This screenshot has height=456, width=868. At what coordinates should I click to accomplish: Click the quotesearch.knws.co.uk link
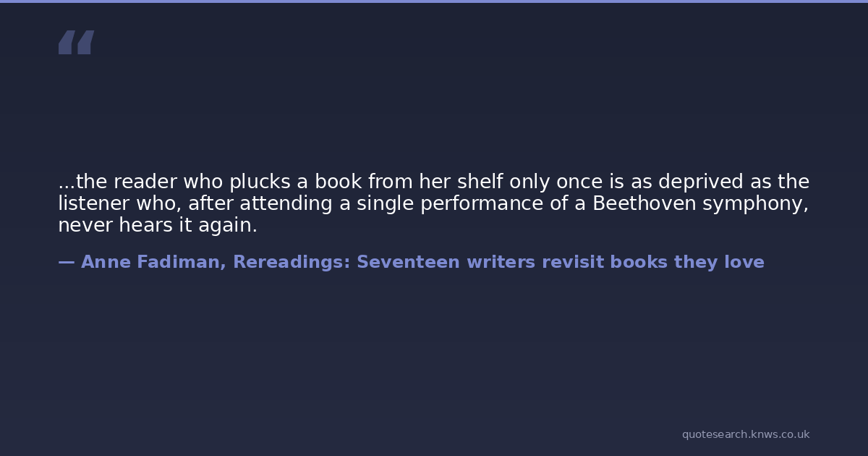[745, 434]
